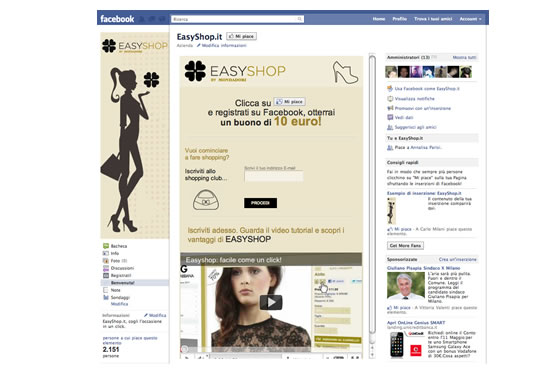
Task: Focus the Ricerca search field
Action: pyautogui.click(x=238, y=19)
